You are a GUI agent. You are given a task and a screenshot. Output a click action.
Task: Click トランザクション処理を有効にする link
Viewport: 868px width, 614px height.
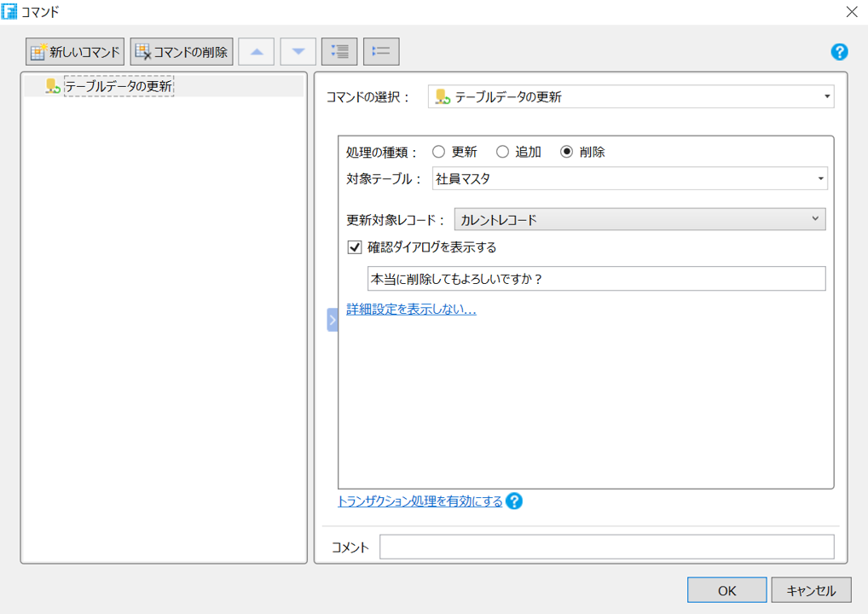click(420, 501)
